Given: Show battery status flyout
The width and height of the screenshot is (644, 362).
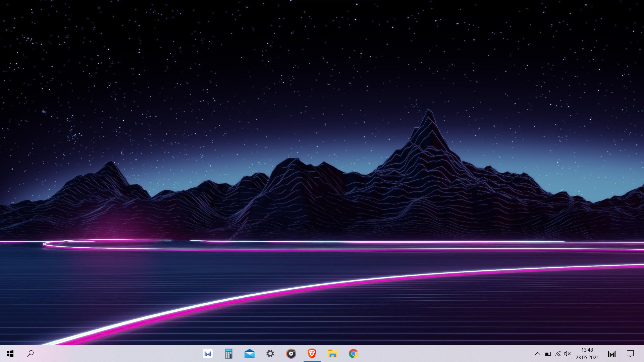Looking at the screenshot, I should 548,354.
